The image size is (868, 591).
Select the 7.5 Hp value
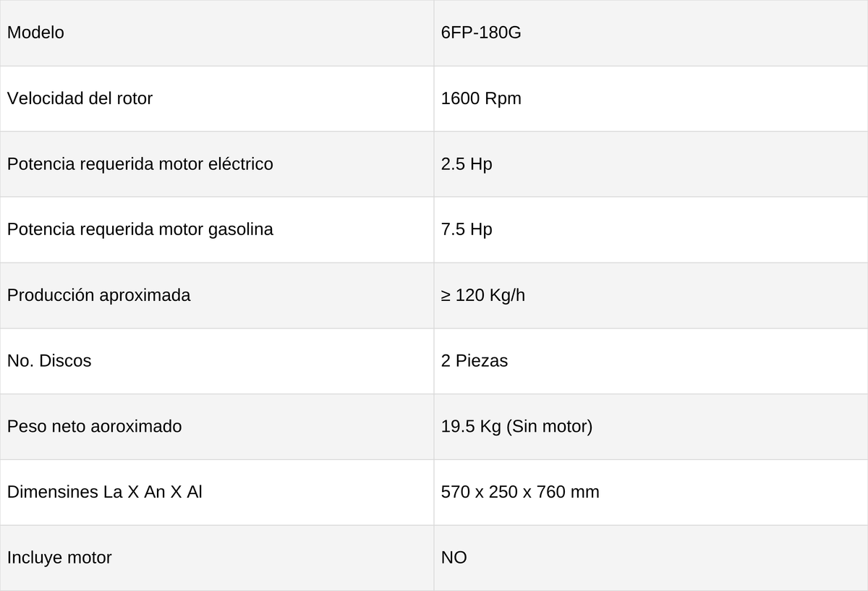pyautogui.click(x=467, y=230)
